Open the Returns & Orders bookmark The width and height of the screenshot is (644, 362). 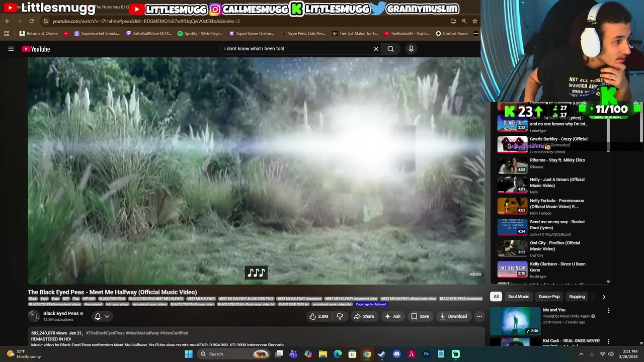[38, 34]
